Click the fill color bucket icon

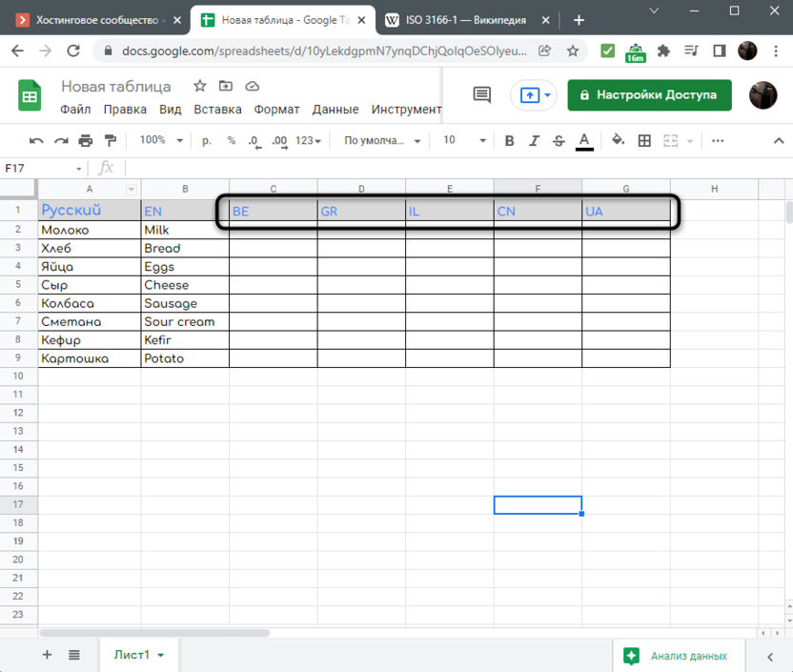pyautogui.click(x=618, y=141)
